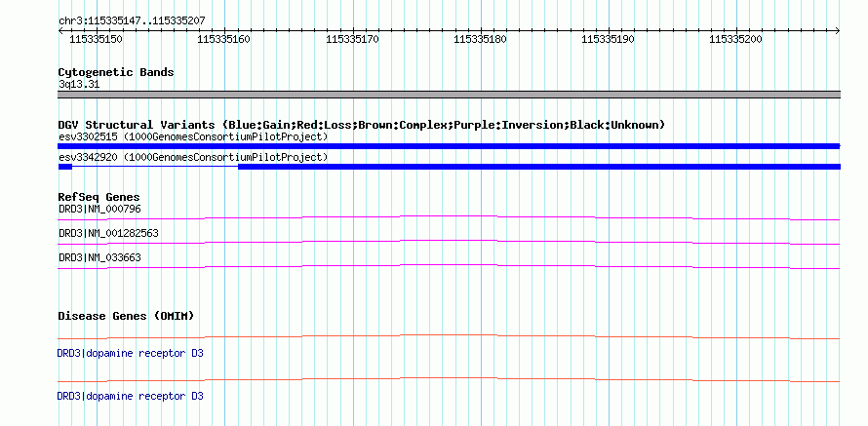Image resolution: width=868 pixels, height=426 pixels.
Task: Open DRD3|NM_001282563 transcript label
Action: point(108,233)
